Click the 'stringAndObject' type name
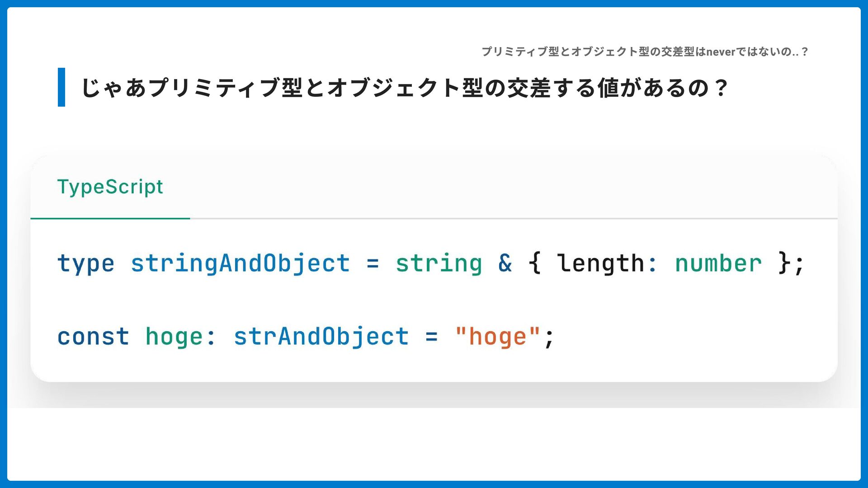Image resolution: width=868 pixels, height=488 pixels. coord(241,263)
